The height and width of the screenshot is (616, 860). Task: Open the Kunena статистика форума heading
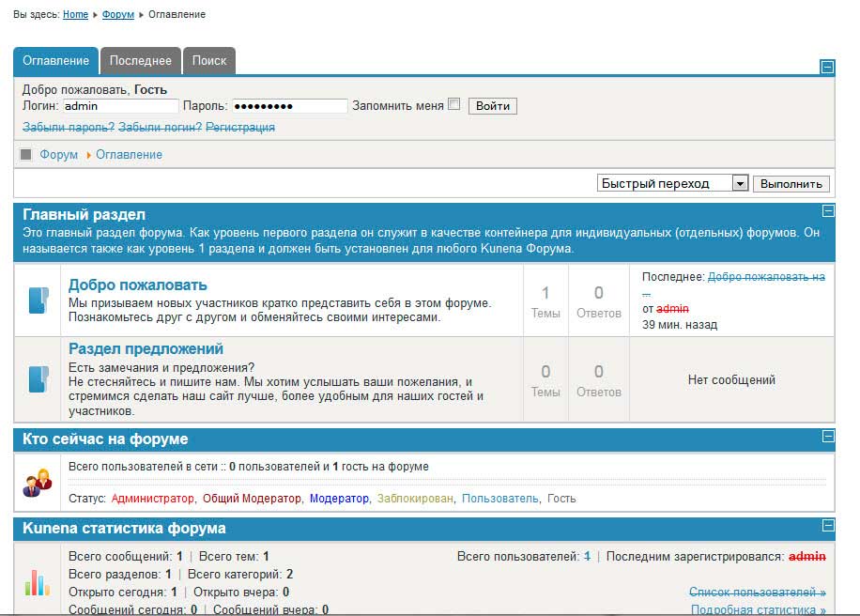(124, 529)
